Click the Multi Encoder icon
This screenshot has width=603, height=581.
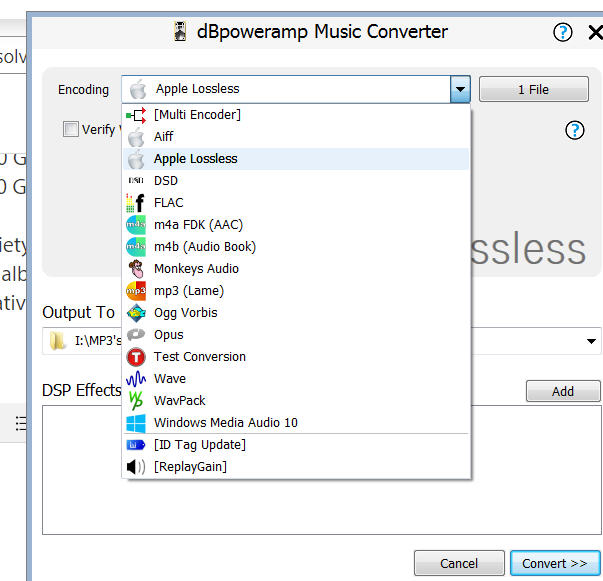136,115
